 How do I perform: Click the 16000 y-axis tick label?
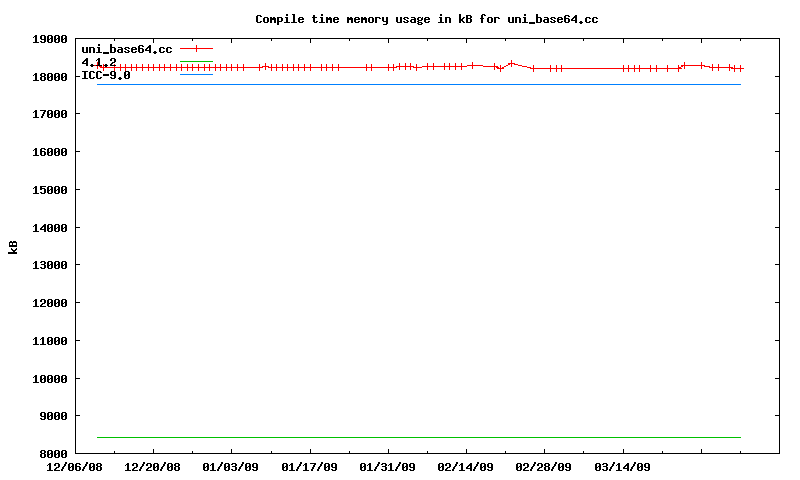click(50, 152)
